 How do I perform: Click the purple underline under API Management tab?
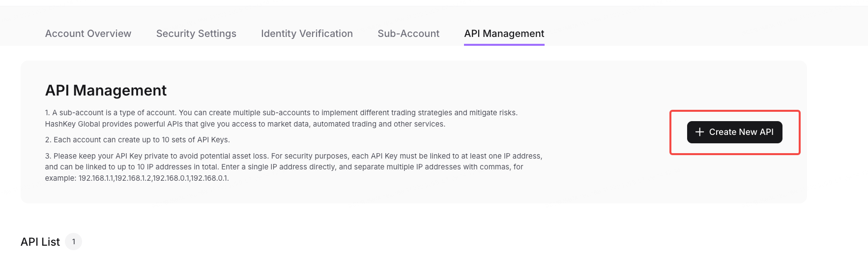point(504,45)
